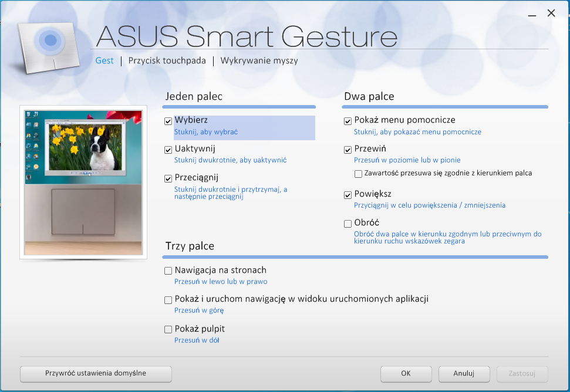The image size is (570, 392).
Task: Check Pokaż i uruchom nawigację checkbox
Action: point(168,300)
